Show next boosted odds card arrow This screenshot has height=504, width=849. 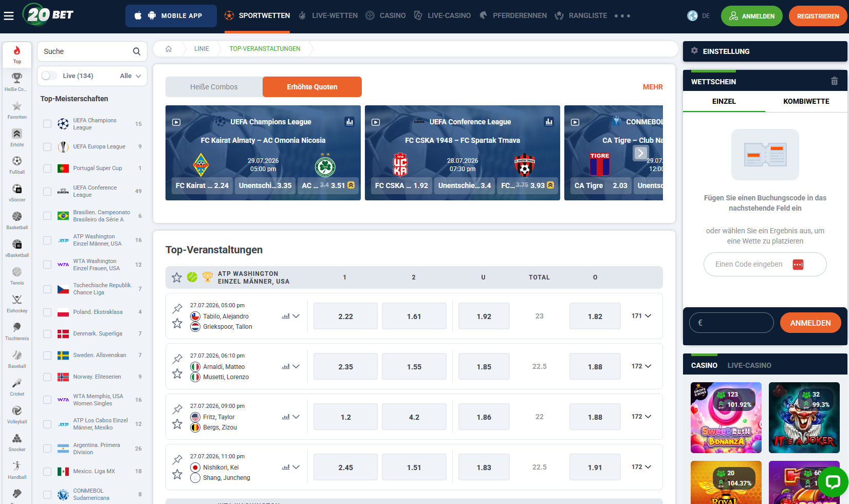pyautogui.click(x=640, y=153)
